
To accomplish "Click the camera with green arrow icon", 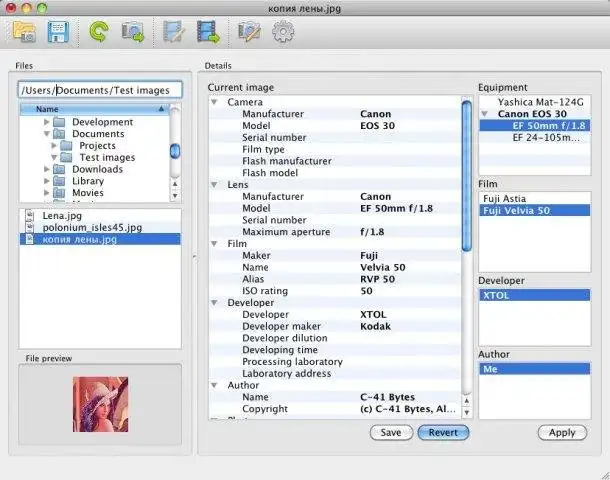I will (x=133, y=32).
